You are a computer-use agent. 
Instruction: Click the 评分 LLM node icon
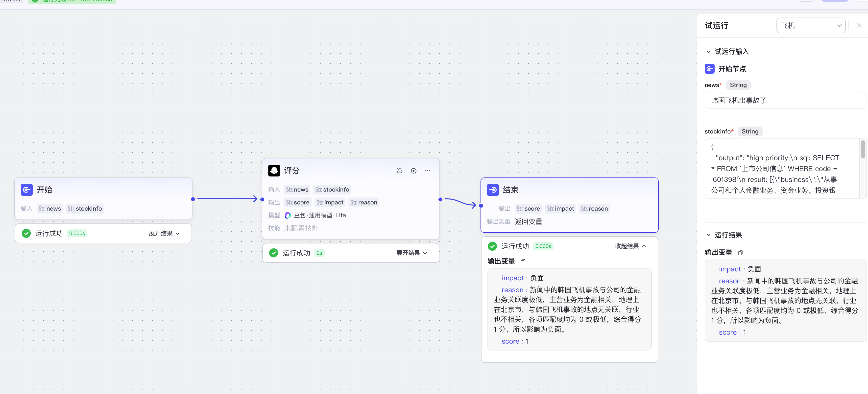[274, 171]
